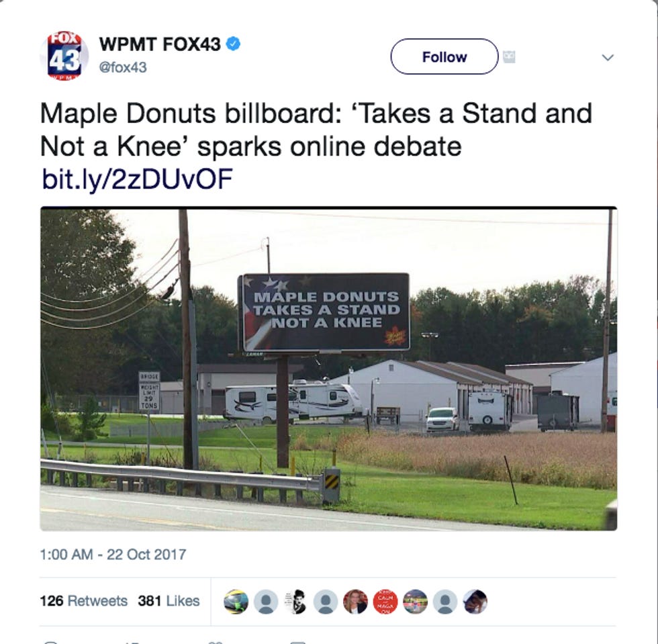Screen dimensions: 658x644
Task: Open the bit.ly/2zDUvOF link
Action: [137, 179]
